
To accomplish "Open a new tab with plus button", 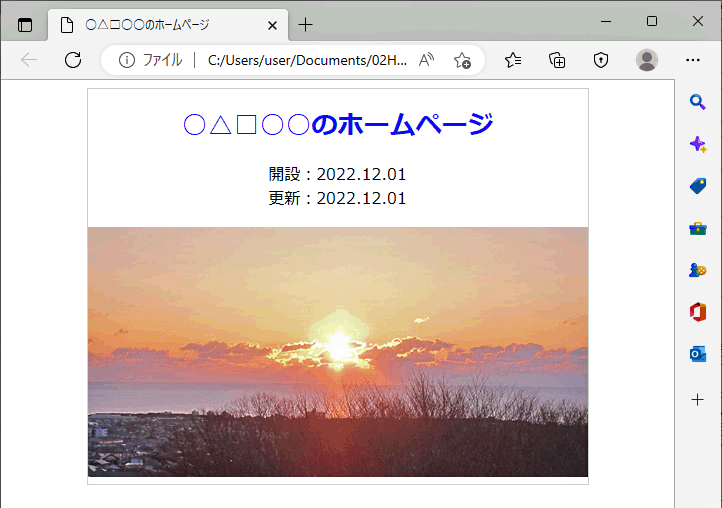I will pos(305,25).
